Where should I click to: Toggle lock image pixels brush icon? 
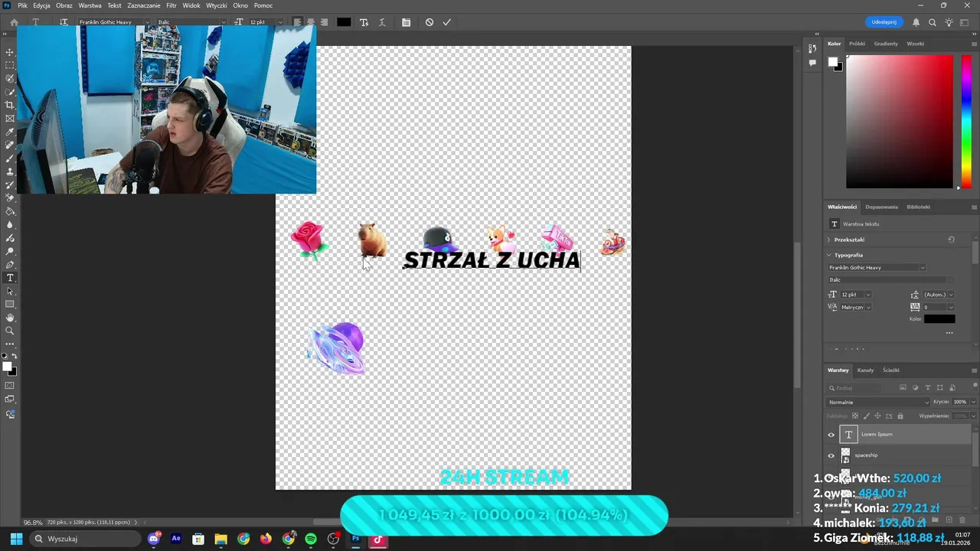point(867,416)
